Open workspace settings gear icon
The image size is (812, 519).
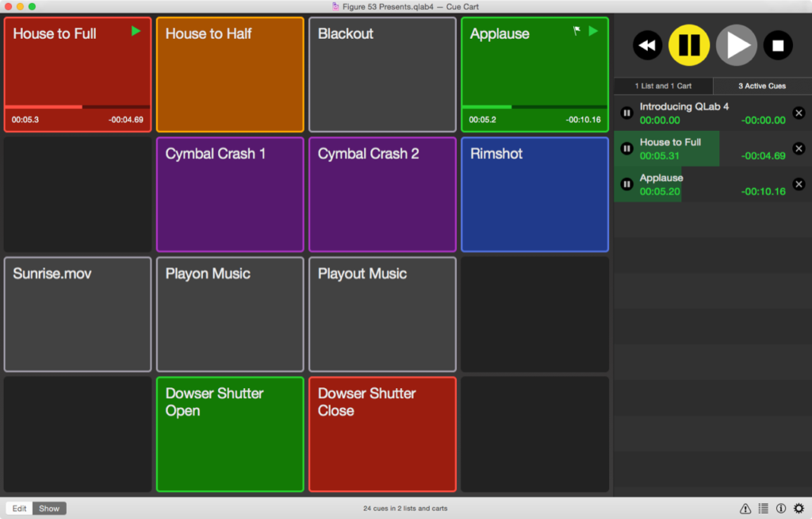799,509
